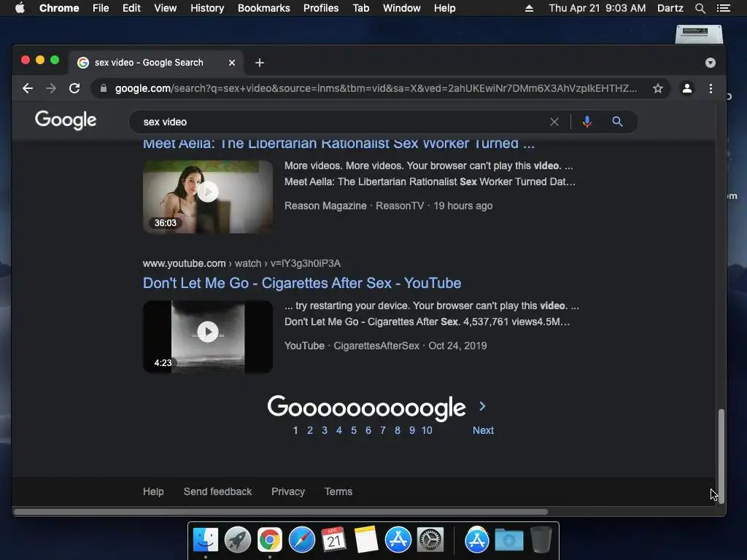Open System Preferences from the dock
This screenshot has height=560, width=747.
coord(430,540)
